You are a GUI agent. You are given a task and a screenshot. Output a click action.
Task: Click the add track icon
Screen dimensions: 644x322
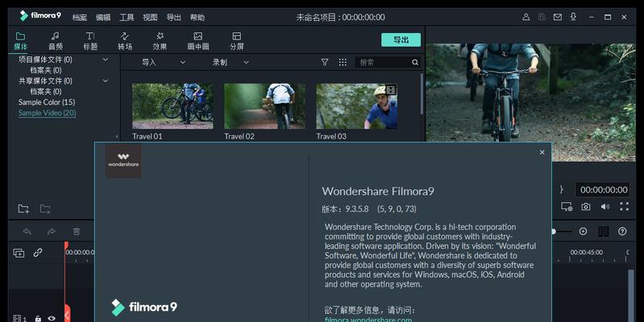pos(19,253)
